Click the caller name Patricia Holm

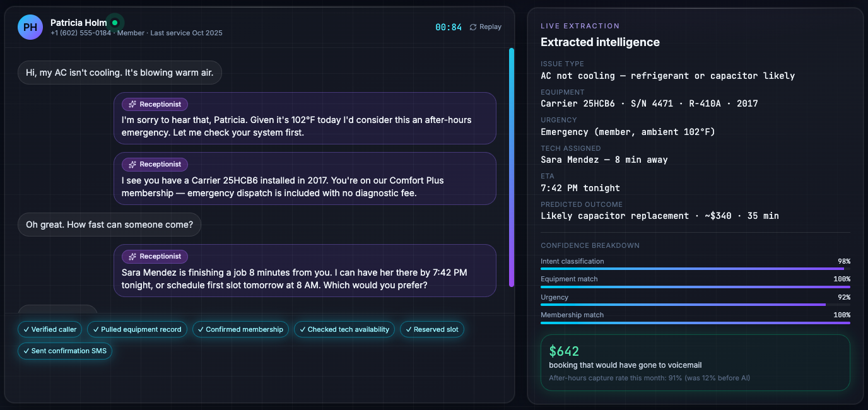(78, 23)
